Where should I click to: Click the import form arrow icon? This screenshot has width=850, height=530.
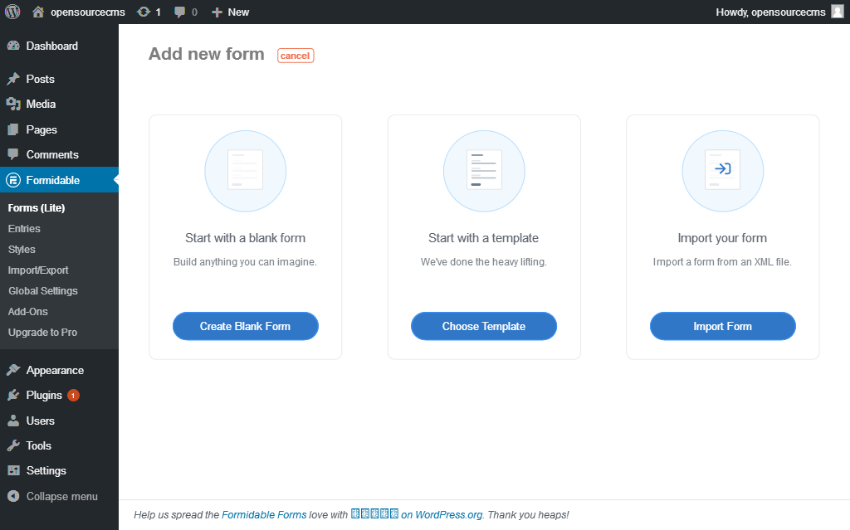coord(722,171)
